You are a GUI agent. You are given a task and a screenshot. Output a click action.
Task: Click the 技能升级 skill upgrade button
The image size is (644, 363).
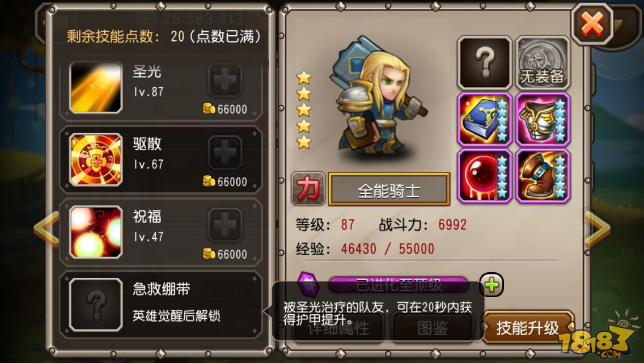528,328
